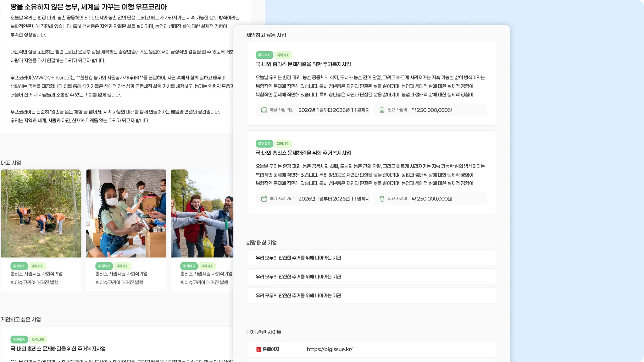Open the masked woman donation-box thumbnail
The height and width of the screenshot is (362, 644).
click(126, 213)
